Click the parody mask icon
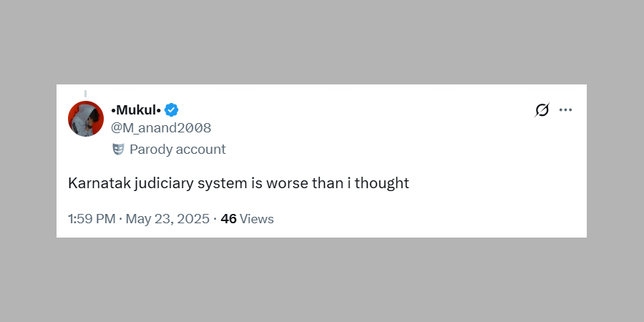 pos(118,150)
